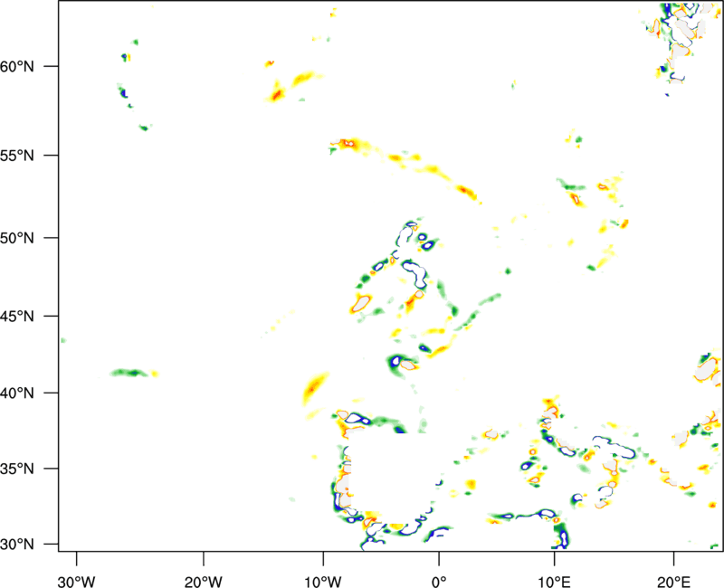
Task: Click the 35°N latitude label
Action: [17, 469]
